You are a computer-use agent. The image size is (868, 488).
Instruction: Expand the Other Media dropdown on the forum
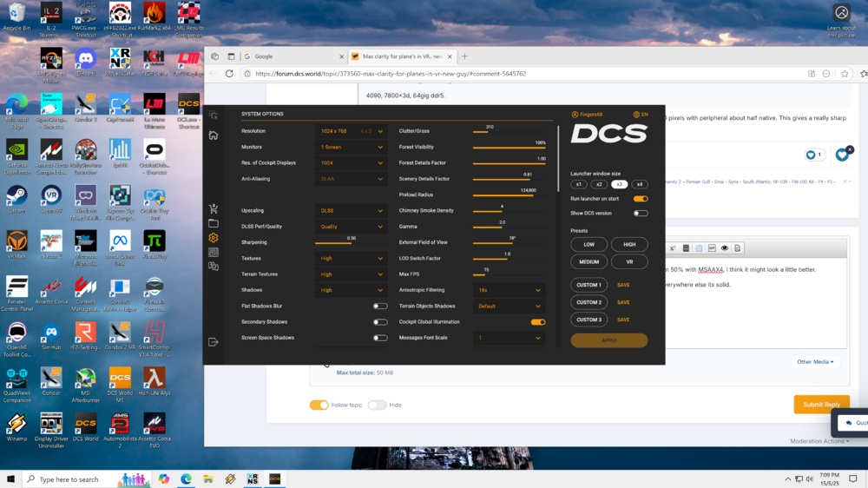click(x=815, y=362)
